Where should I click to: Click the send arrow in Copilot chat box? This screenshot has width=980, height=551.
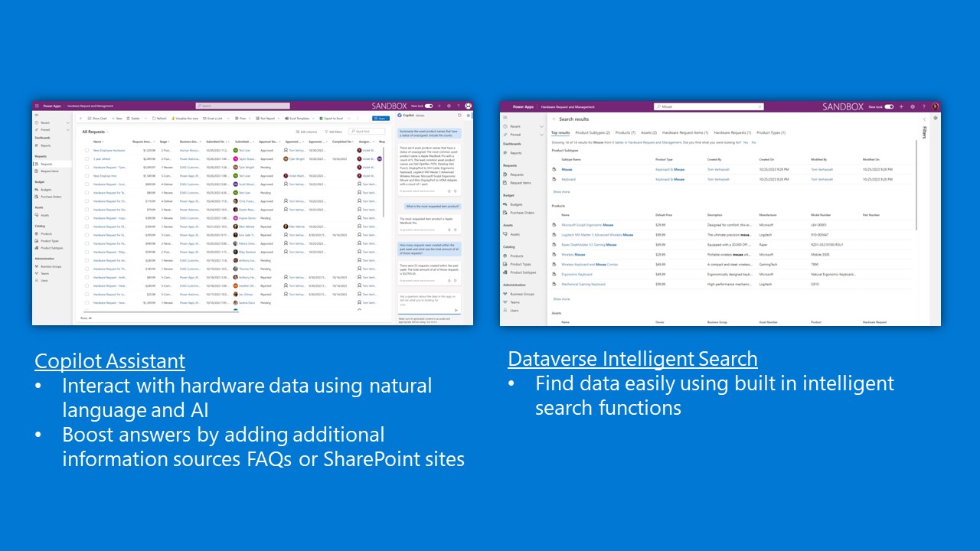pyautogui.click(x=457, y=310)
